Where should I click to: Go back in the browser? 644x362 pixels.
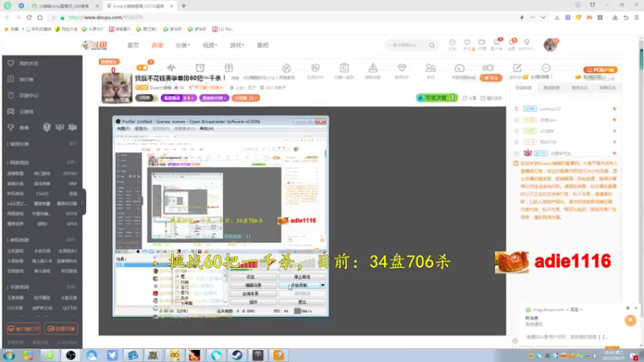tap(7, 18)
